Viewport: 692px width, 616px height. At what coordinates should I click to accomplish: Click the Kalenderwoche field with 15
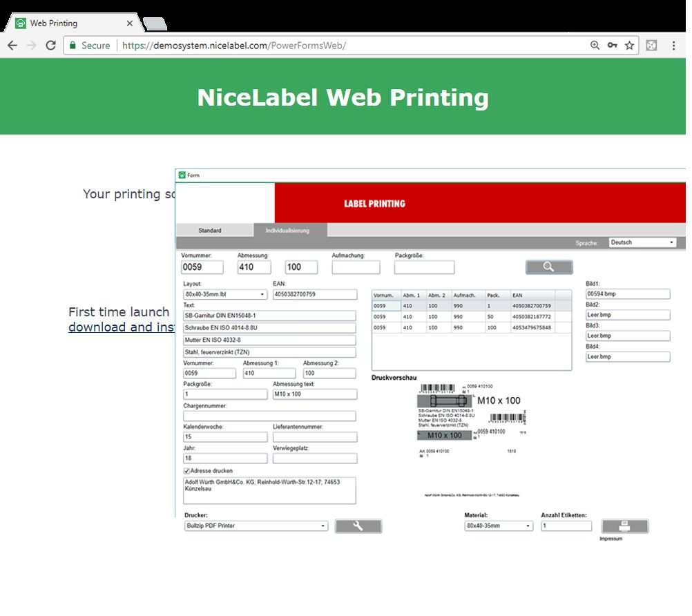coord(225,437)
